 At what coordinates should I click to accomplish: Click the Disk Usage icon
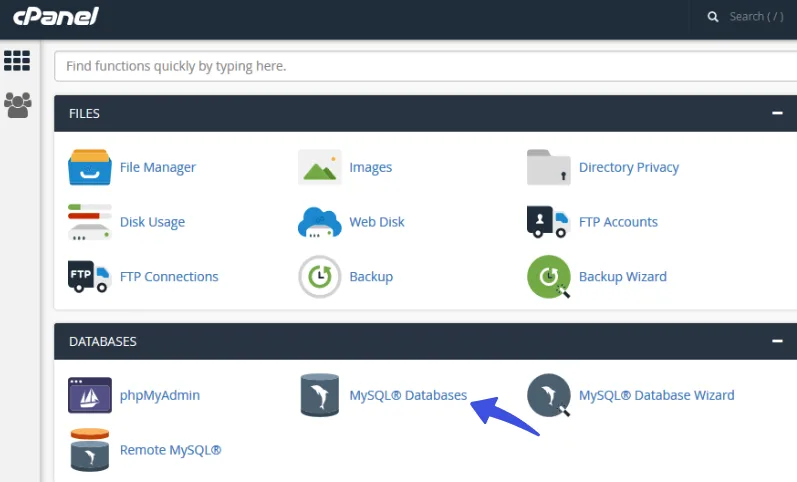89,222
